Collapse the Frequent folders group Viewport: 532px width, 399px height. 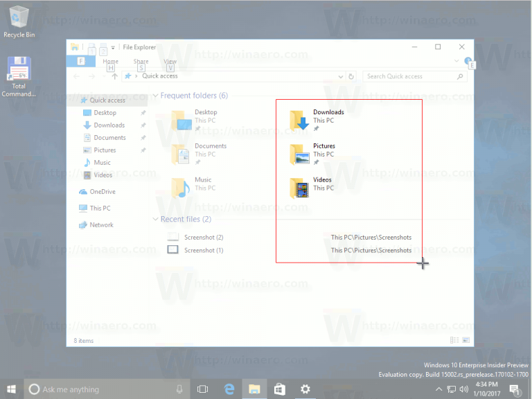pyautogui.click(x=155, y=96)
